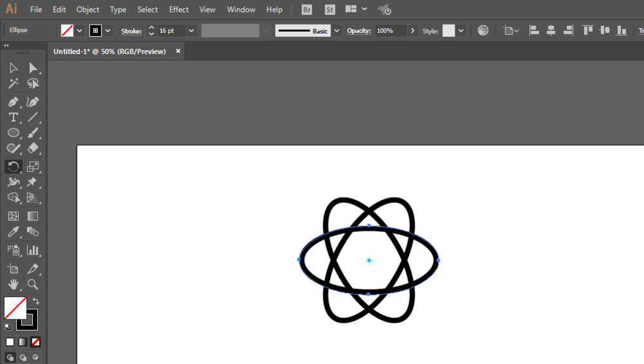Select the Zoom magnifier tool
Viewport: 644px width, 364px height.
tap(33, 284)
